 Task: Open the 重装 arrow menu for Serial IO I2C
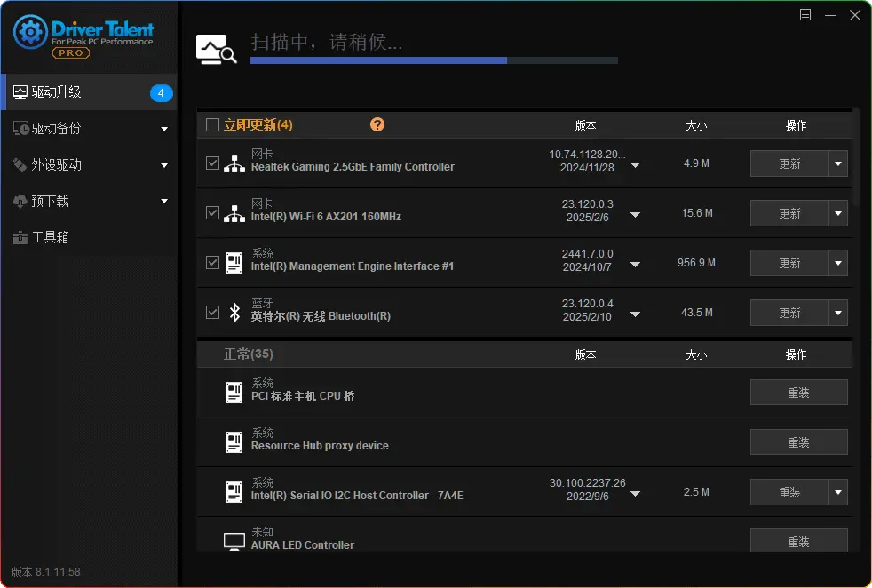pyautogui.click(x=838, y=492)
